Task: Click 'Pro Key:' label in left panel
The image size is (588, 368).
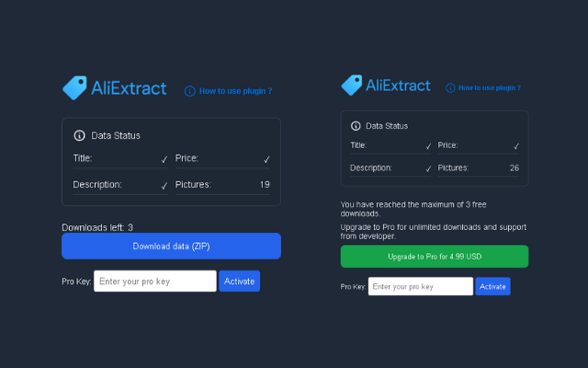Action: [x=76, y=282]
